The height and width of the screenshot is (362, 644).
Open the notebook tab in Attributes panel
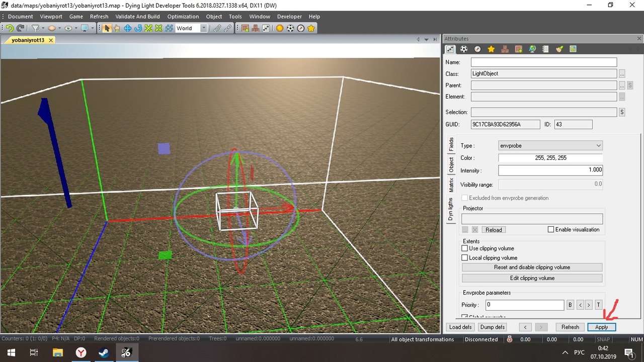[545, 49]
